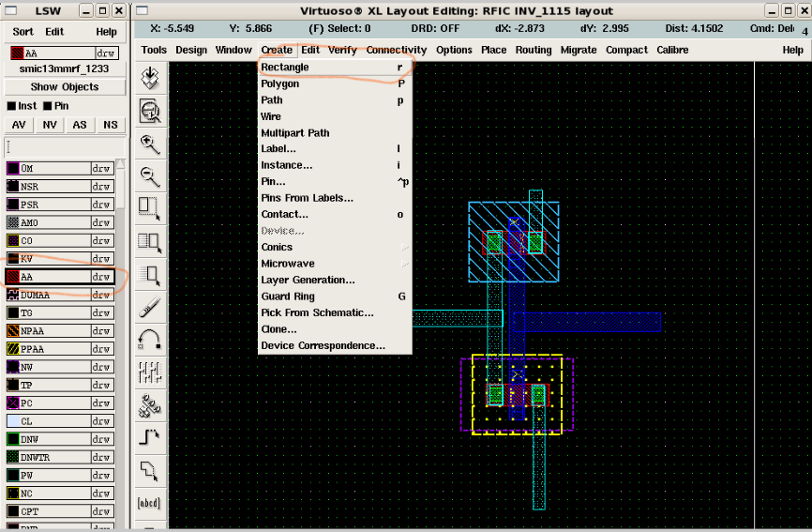Open the Routing menu
This screenshot has height=532, width=812.
coord(534,50)
